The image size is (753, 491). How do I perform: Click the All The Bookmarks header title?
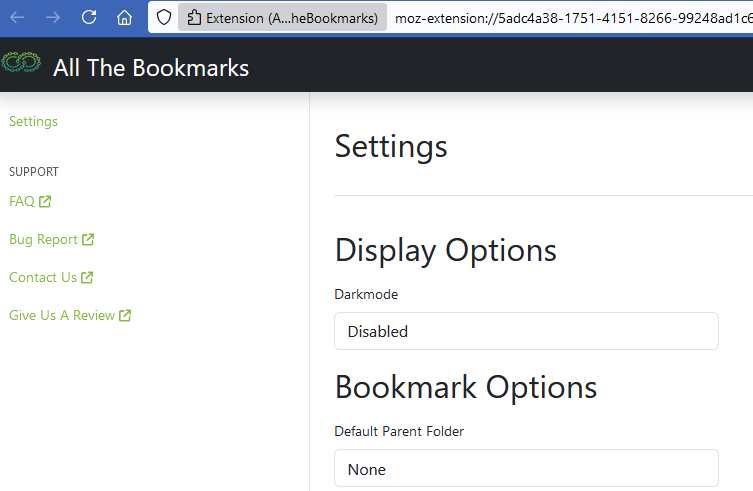(x=151, y=68)
